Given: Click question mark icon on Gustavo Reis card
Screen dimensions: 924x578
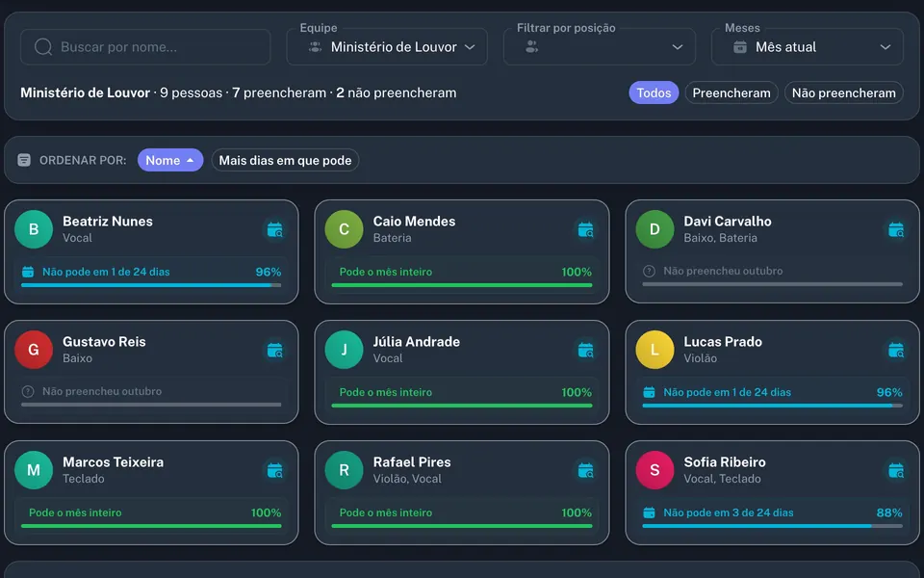Looking at the screenshot, I should [x=28, y=392].
